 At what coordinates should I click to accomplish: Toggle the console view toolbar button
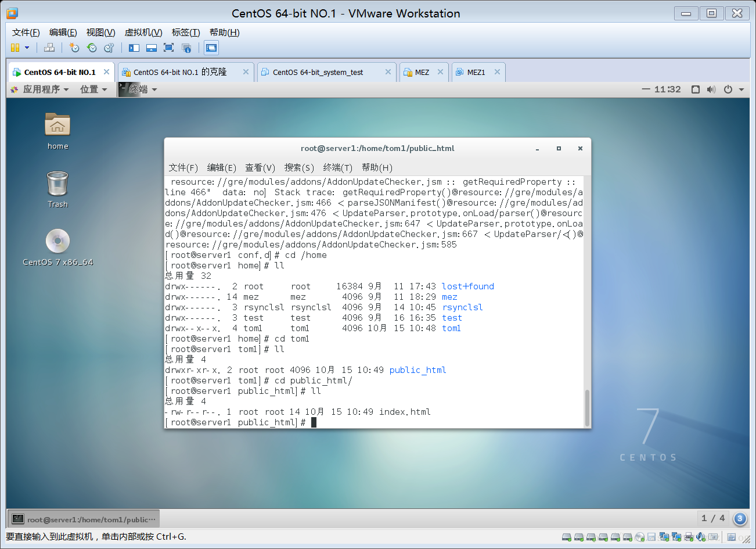click(x=211, y=48)
